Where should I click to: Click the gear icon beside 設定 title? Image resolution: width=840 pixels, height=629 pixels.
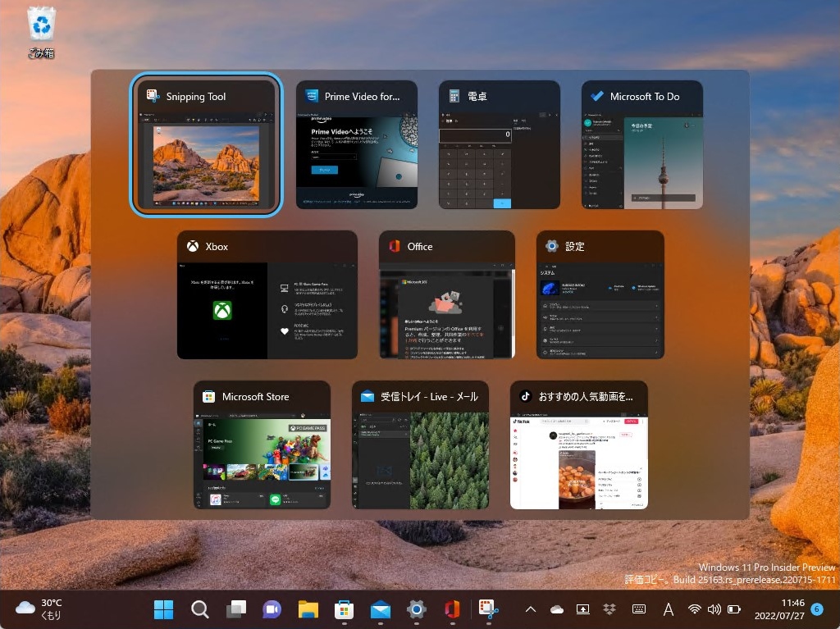552,247
